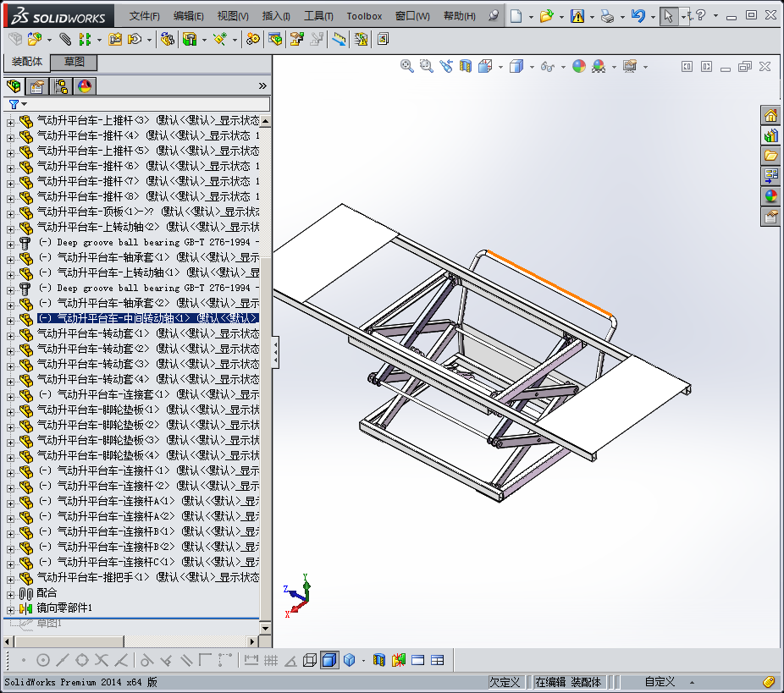Screen dimensions: 784x693
Task: Expand 气动升平台车-上推杆<3> node
Action: 10,123
